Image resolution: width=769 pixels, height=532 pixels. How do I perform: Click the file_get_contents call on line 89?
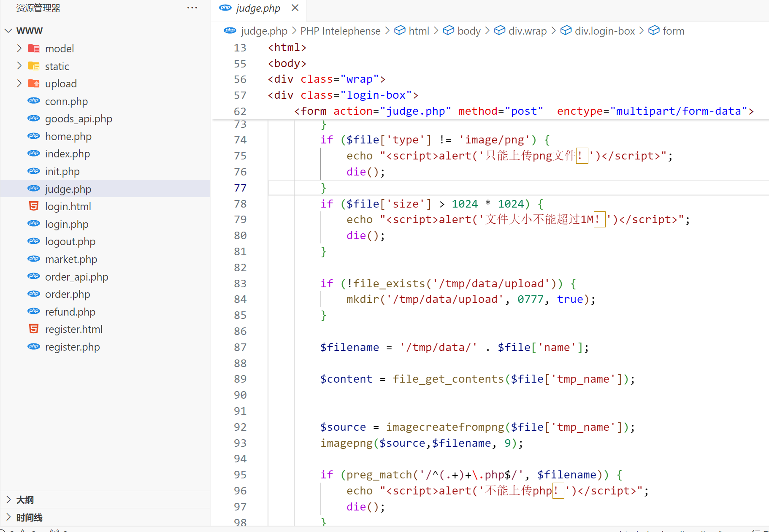pyautogui.click(x=448, y=379)
